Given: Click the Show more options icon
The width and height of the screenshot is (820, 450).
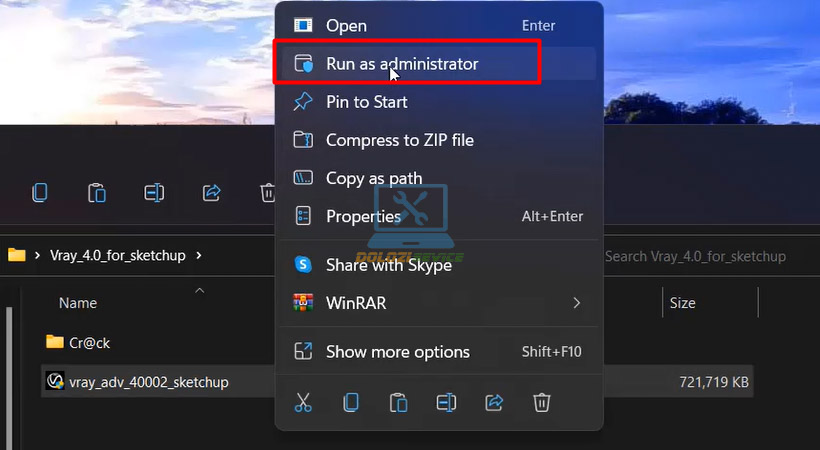Looking at the screenshot, I should (x=303, y=352).
